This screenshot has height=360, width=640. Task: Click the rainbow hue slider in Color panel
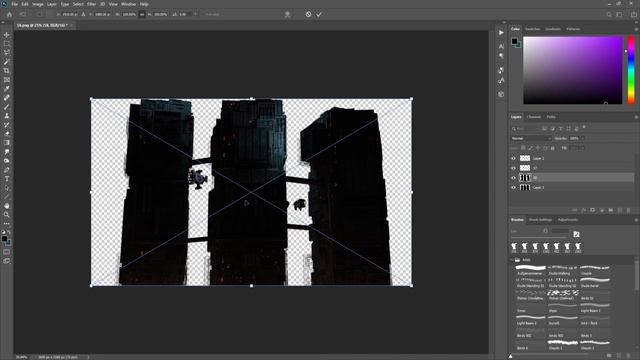click(631, 70)
